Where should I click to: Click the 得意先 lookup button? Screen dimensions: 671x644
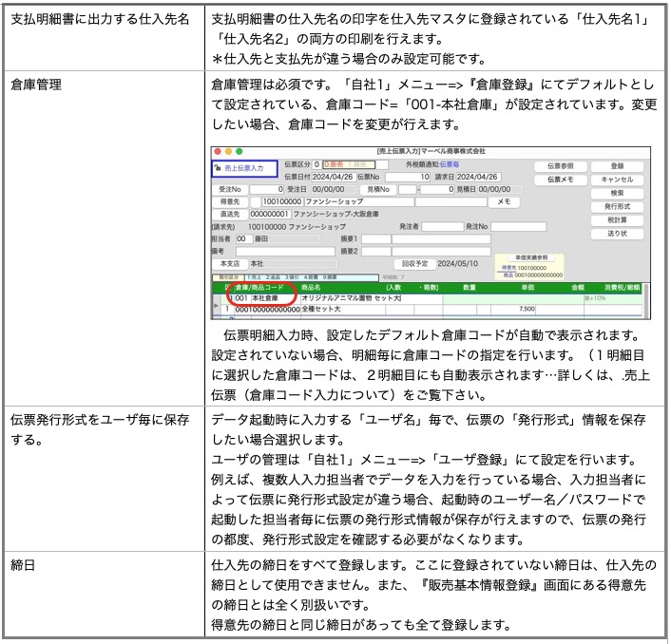(x=229, y=202)
